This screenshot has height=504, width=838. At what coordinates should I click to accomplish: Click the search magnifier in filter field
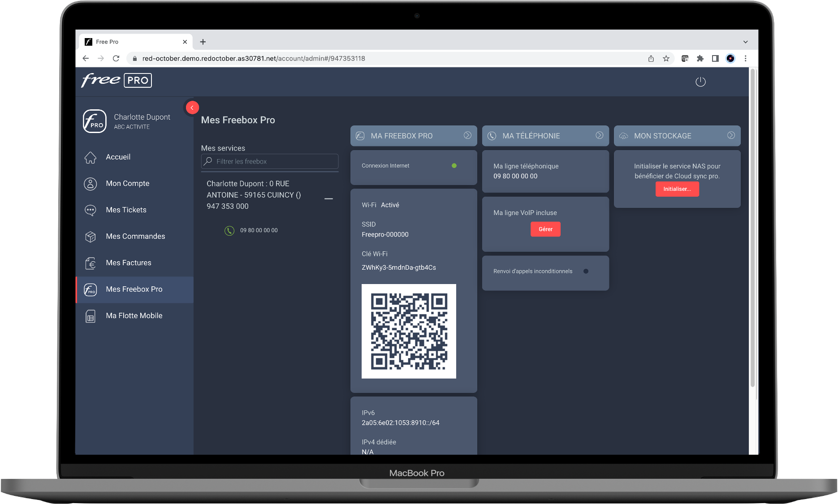coord(208,161)
